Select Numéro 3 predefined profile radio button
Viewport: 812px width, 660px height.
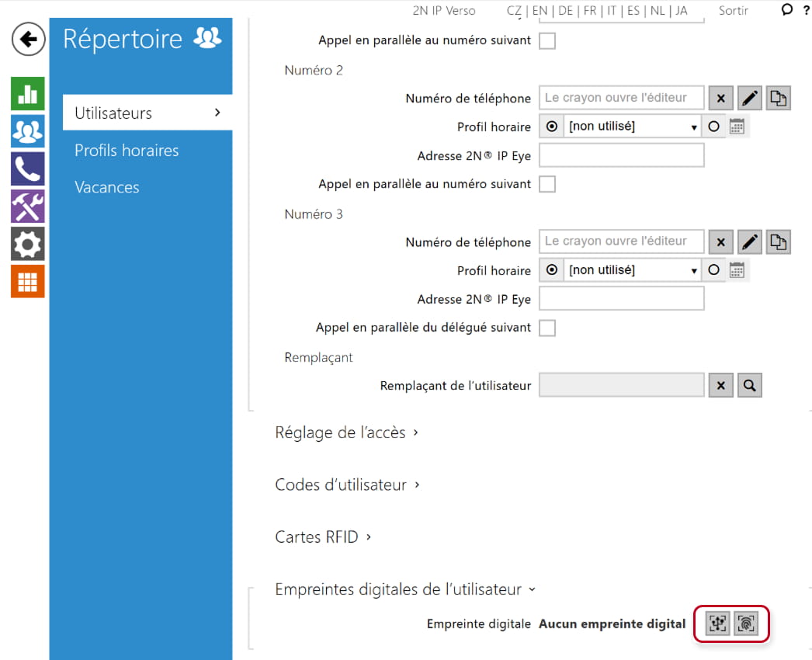pyautogui.click(x=552, y=270)
